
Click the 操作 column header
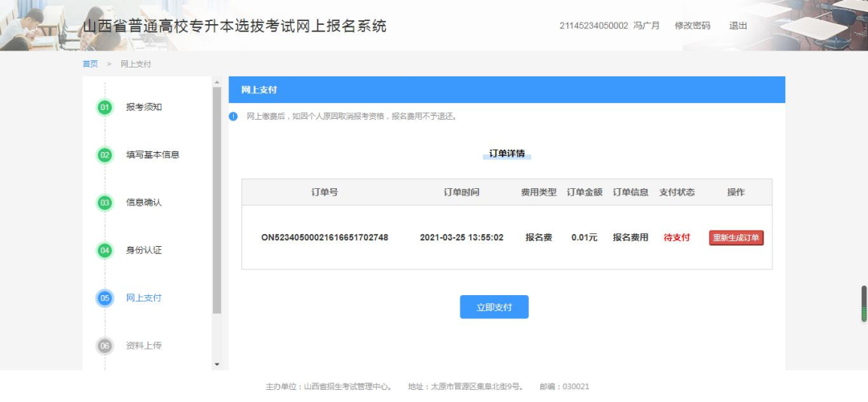[735, 192]
